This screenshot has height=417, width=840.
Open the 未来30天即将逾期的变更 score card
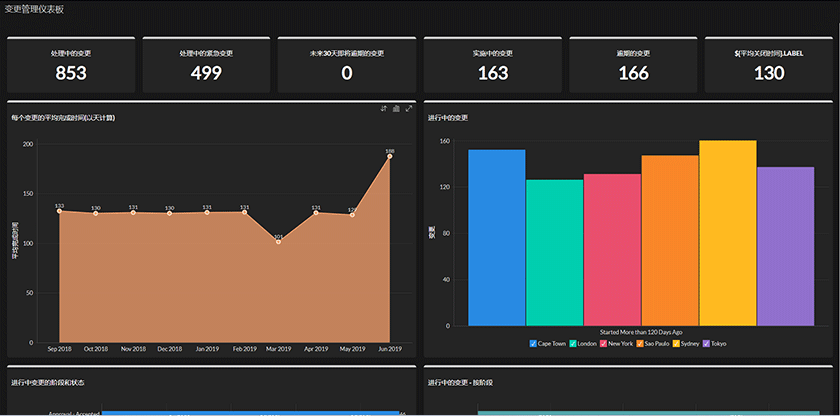(347, 65)
